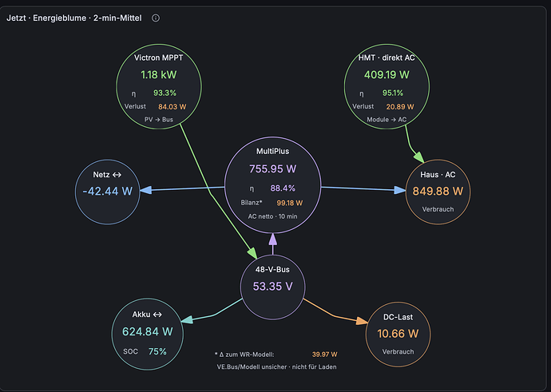Select the MultiPlus node label
This screenshot has width=551, height=392.
click(272, 152)
